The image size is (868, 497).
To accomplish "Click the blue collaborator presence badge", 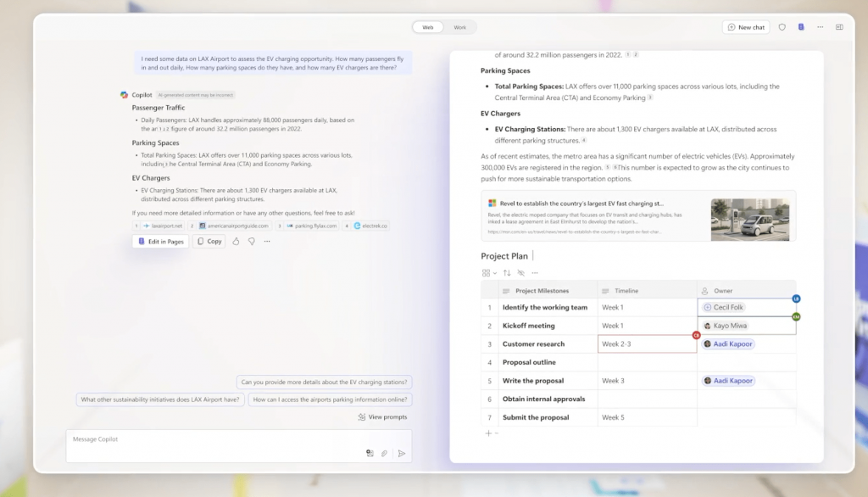I will click(x=796, y=299).
